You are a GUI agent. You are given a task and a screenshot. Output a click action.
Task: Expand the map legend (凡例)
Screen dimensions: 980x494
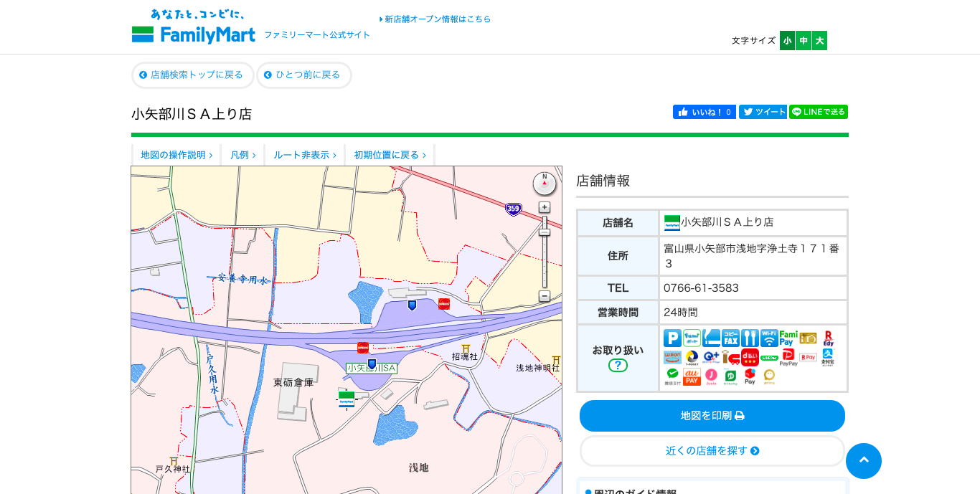tap(242, 155)
